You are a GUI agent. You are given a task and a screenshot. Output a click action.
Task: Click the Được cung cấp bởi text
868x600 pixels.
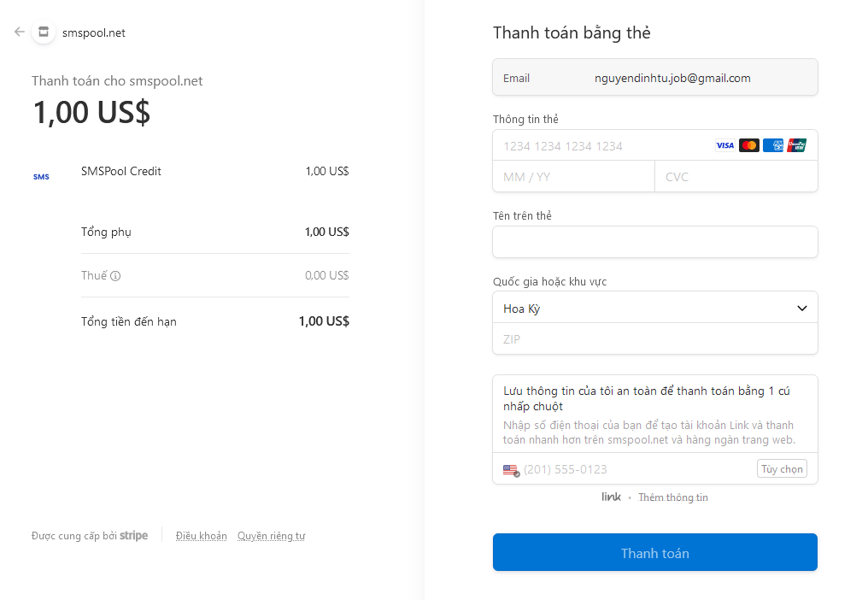[x=74, y=536]
